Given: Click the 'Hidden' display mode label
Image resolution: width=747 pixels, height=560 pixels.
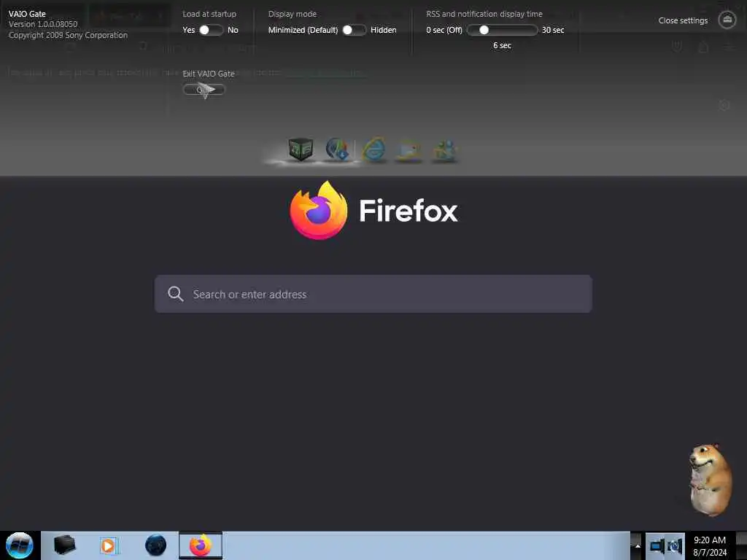Looking at the screenshot, I should coord(384,30).
